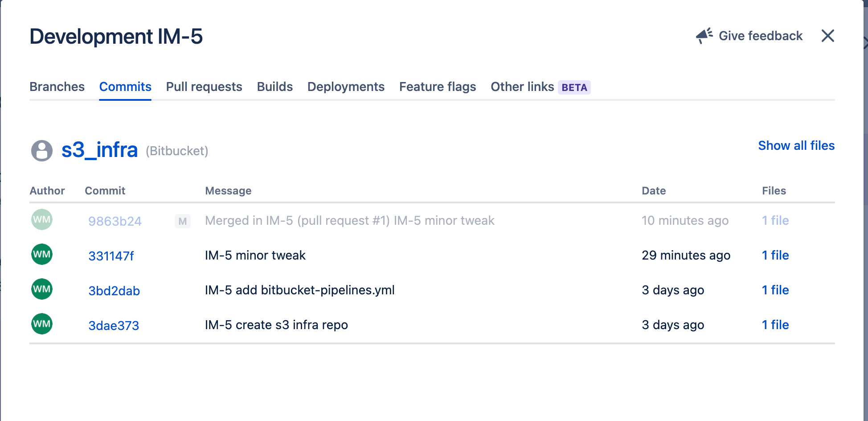The height and width of the screenshot is (421, 868).
Task: Open the Other links tab
Action: click(522, 87)
